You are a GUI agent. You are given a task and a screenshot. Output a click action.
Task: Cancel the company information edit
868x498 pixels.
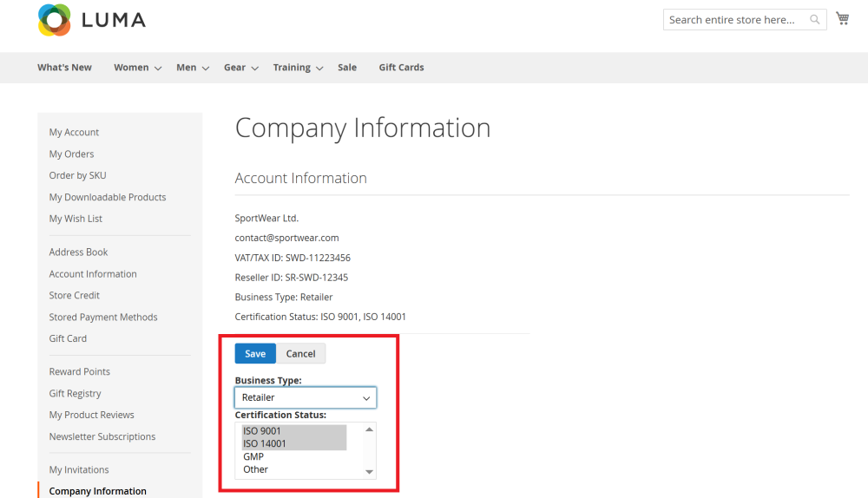300,354
